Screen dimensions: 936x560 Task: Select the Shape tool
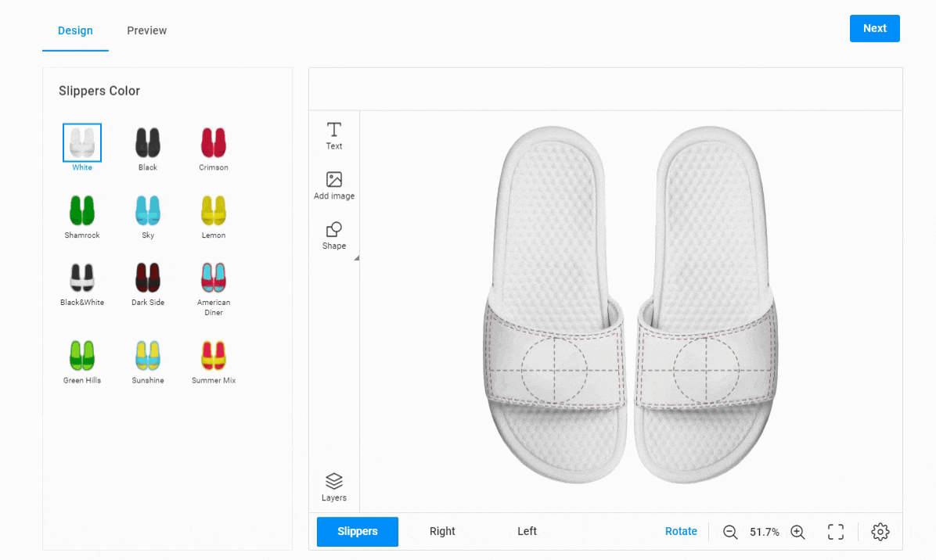click(x=333, y=235)
